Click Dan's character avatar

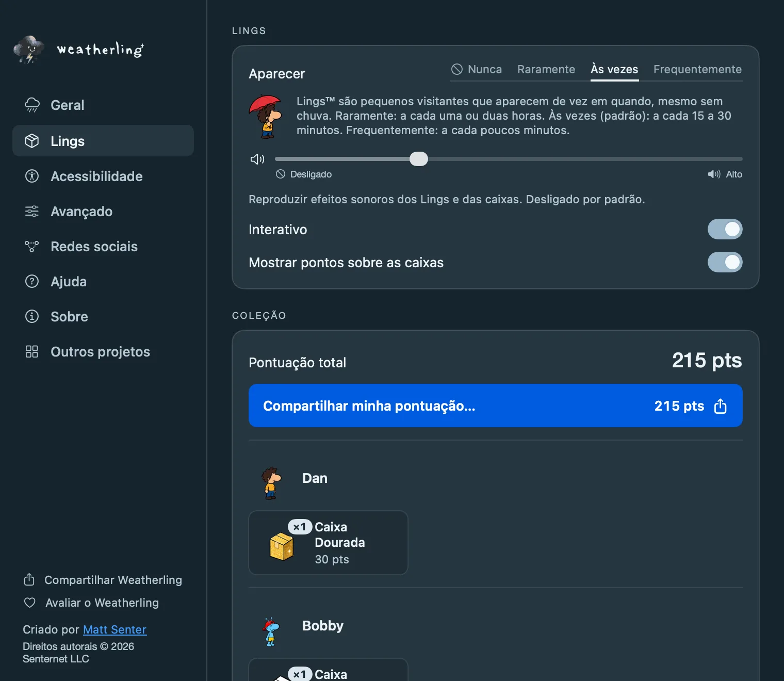pos(270,483)
